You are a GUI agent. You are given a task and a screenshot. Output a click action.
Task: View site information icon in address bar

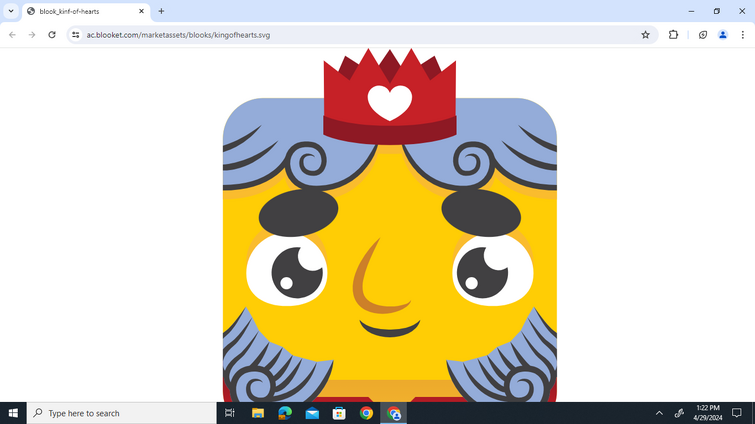76,35
